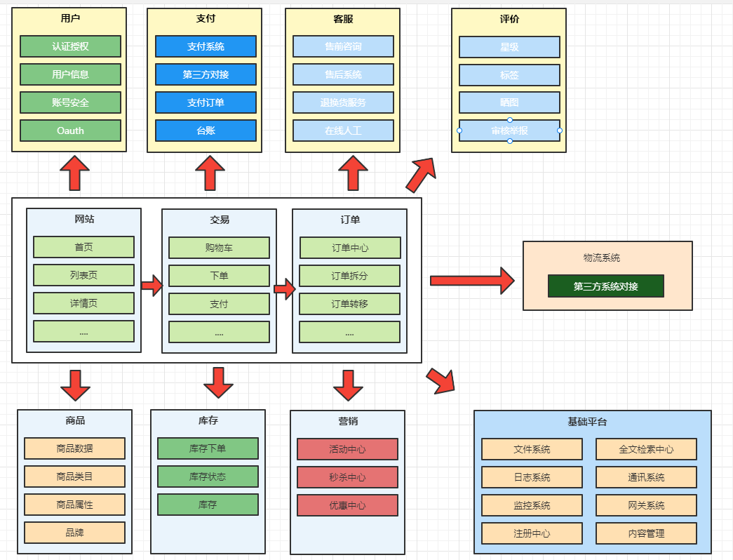The height and width of the screenshot is (560, 733).
Task: Click the down arrow above 商品 box
Action: (75, 385)
